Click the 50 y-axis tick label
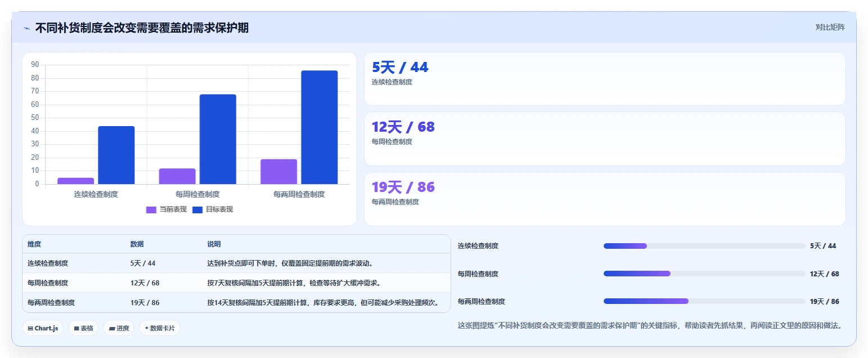868x358 pixels. 35,118
